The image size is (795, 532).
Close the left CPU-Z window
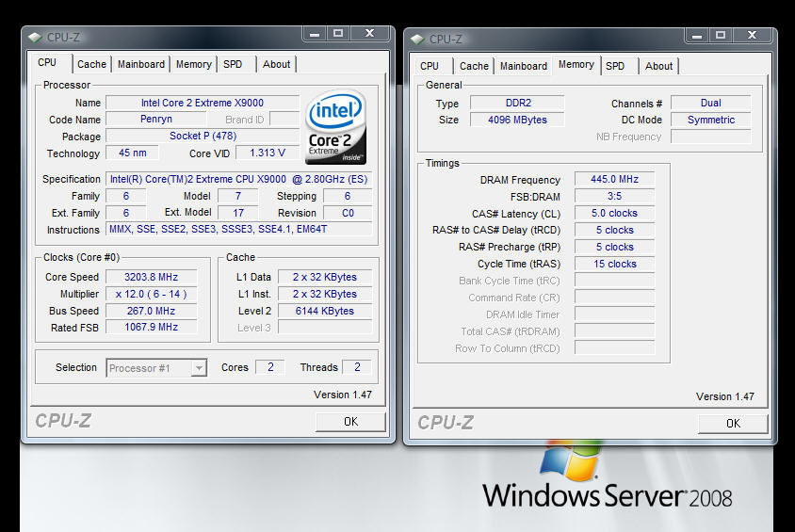(x=369, y=34)
